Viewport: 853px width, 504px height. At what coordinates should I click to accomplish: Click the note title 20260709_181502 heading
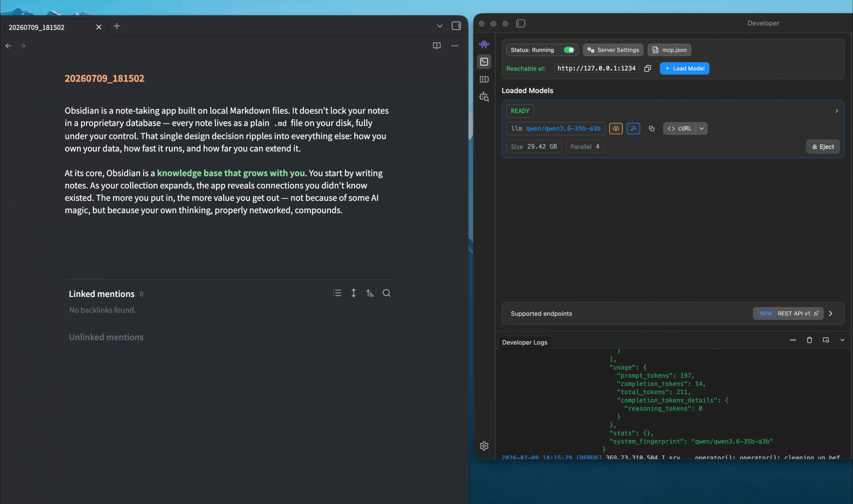click(104, 78)
